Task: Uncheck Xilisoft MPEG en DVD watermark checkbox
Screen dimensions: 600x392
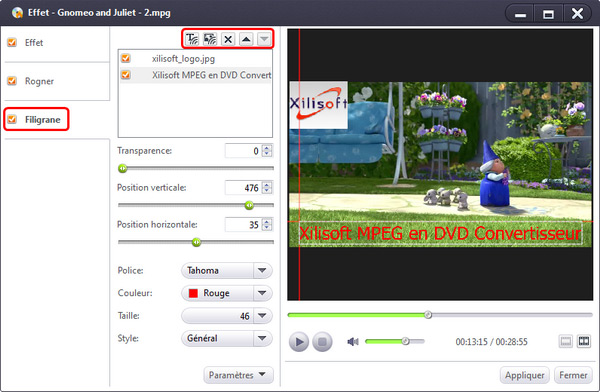Action: pos(126,75)
